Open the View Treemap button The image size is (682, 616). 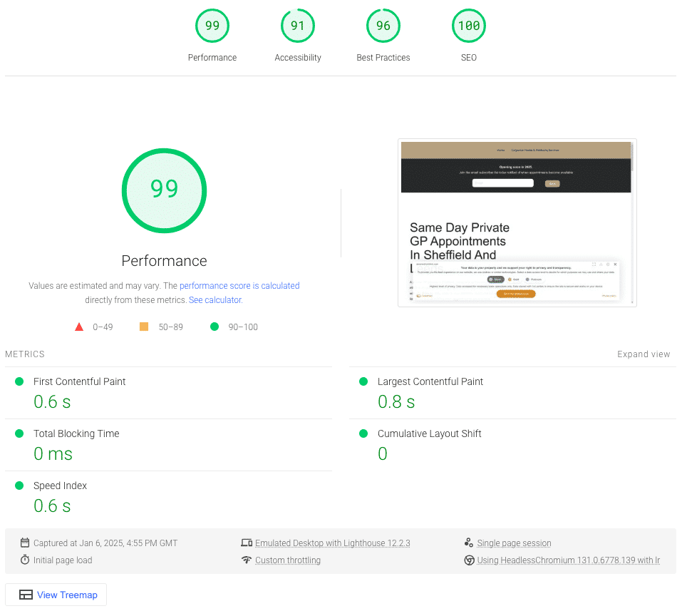[56, 595]
